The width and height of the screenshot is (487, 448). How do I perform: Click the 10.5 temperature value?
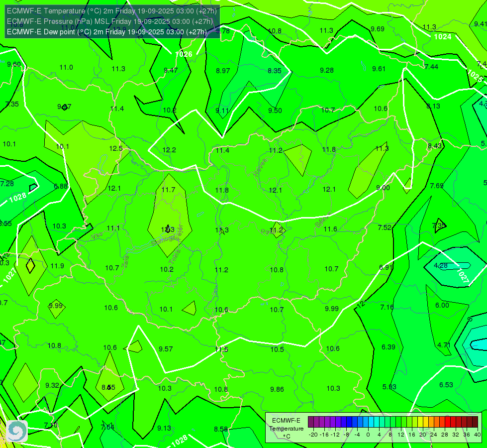coord(277,350)
